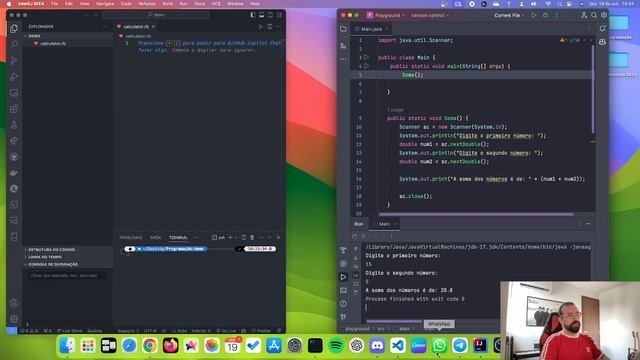Toggle the VS Code primary sidebar layout button
Image resolution: width=640 pixels, height=360 pixels.
click(253, 15)
